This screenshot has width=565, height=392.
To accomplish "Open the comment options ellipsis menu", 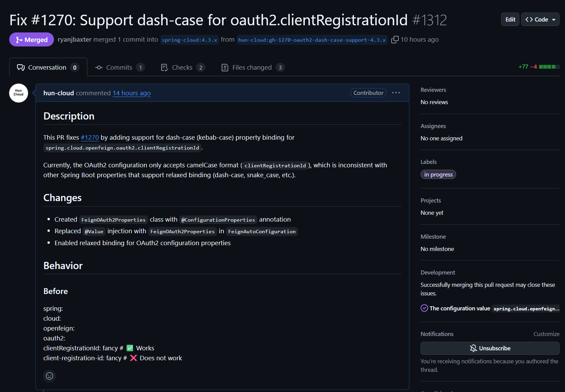I will [396, 93].
